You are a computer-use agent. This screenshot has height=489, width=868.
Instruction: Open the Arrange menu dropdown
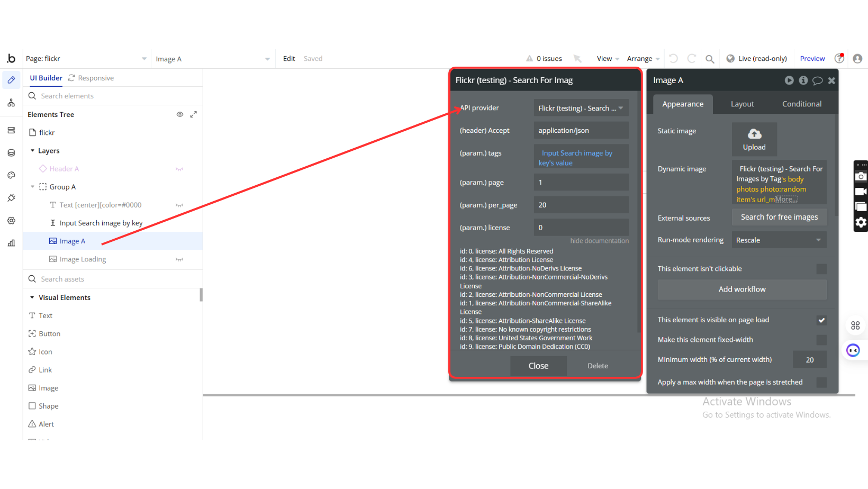[x=643, y=59]
